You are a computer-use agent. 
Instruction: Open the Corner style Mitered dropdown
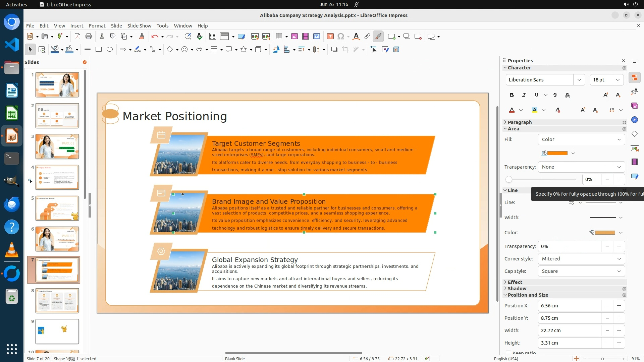(581, 259)
